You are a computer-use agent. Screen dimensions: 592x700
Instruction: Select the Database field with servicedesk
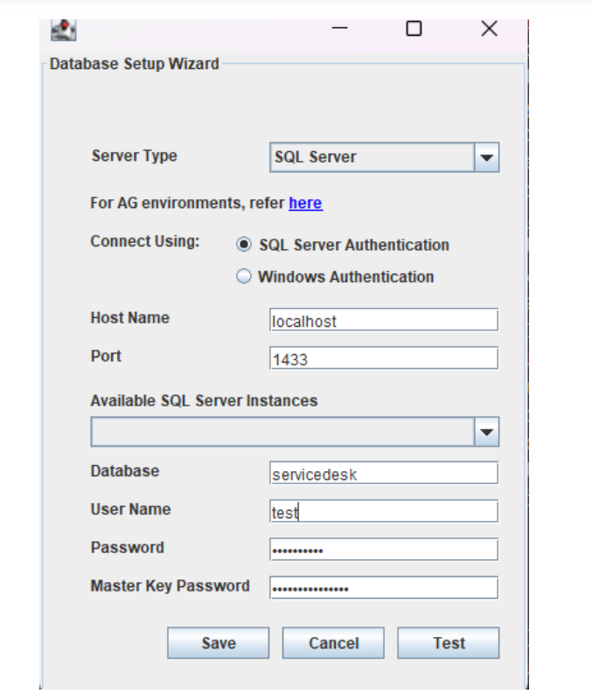(383, 475)
